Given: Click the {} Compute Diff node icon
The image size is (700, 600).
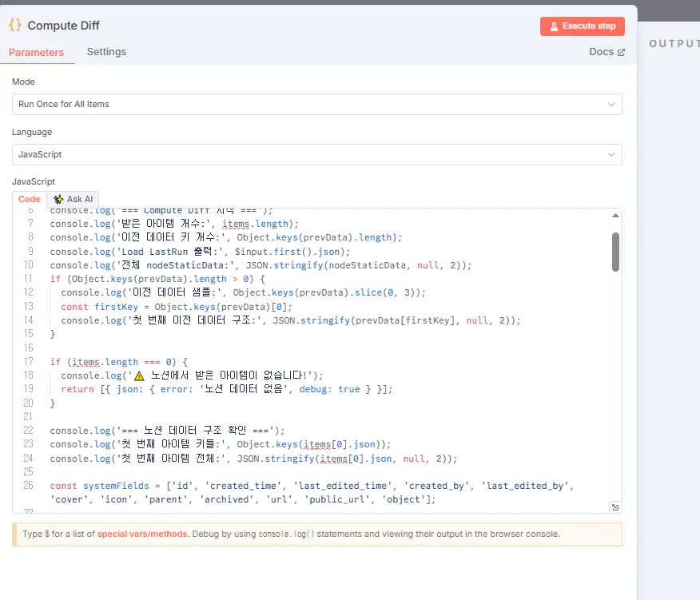Looking at the screenshot, I should [x=14, y=25].
